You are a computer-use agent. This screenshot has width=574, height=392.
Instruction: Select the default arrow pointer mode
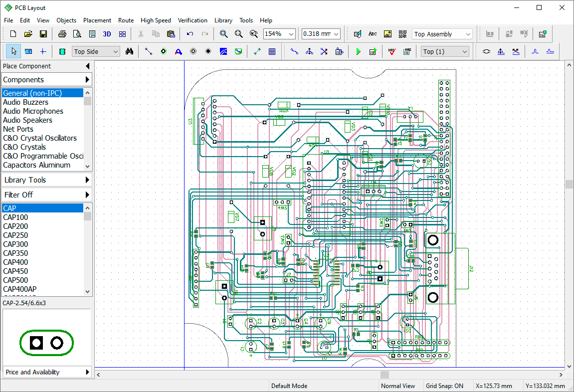click(x=13, y=51)
